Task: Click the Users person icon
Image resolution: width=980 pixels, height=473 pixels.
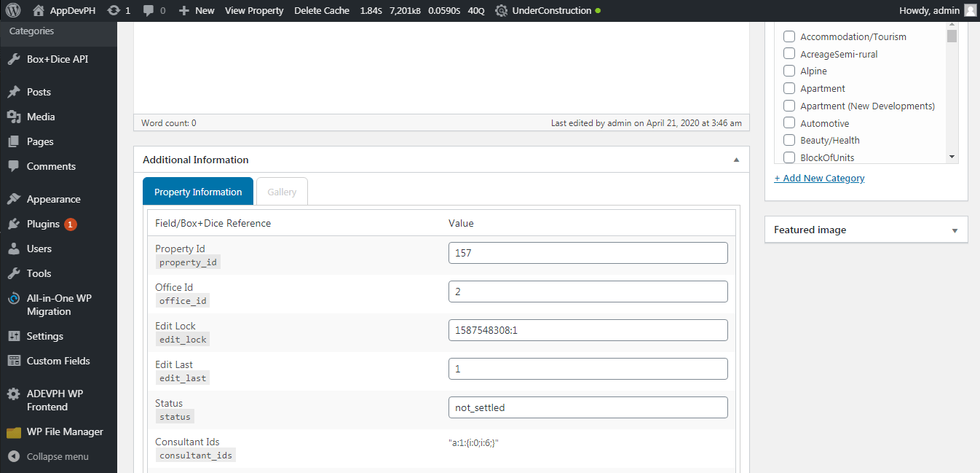Action: click(x=14, y=249)
